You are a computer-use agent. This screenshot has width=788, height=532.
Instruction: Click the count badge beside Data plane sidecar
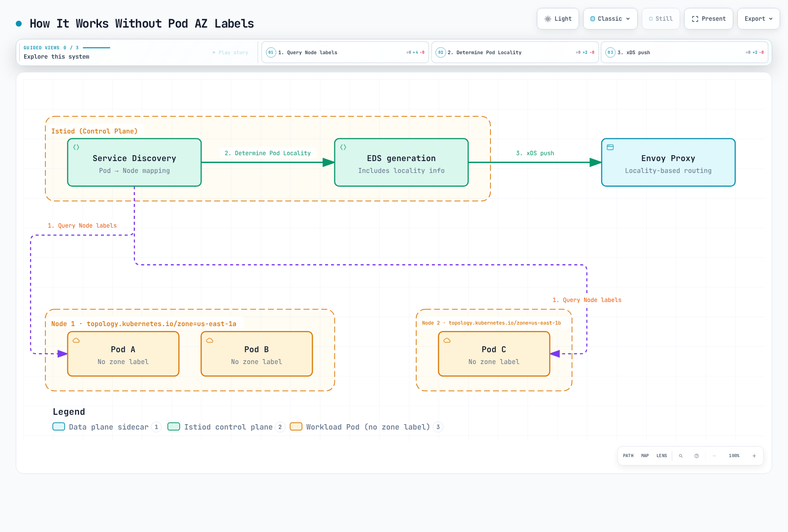[x=156, y=427]
